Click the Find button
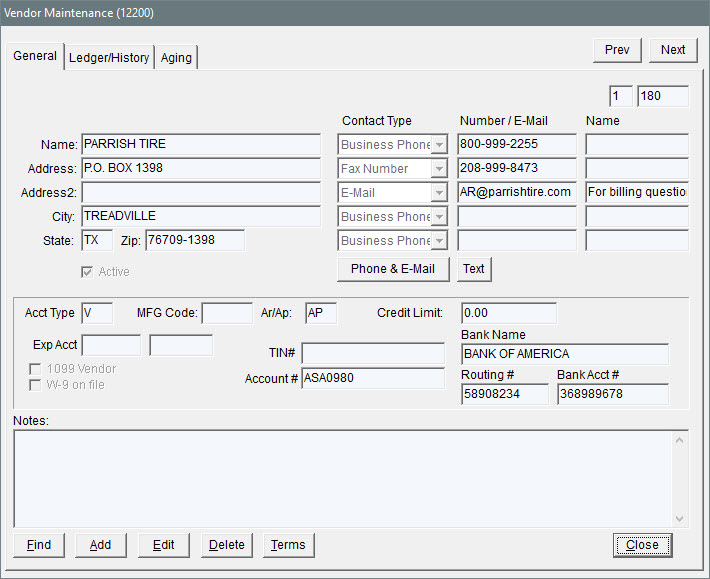710x579 pixels. [x=39, y=545]
